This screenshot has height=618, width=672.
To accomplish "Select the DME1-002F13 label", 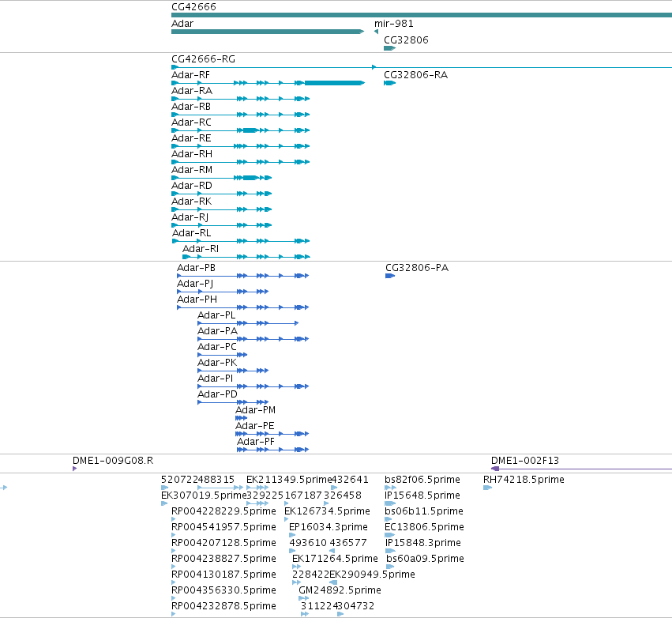I will coord(525,461).
